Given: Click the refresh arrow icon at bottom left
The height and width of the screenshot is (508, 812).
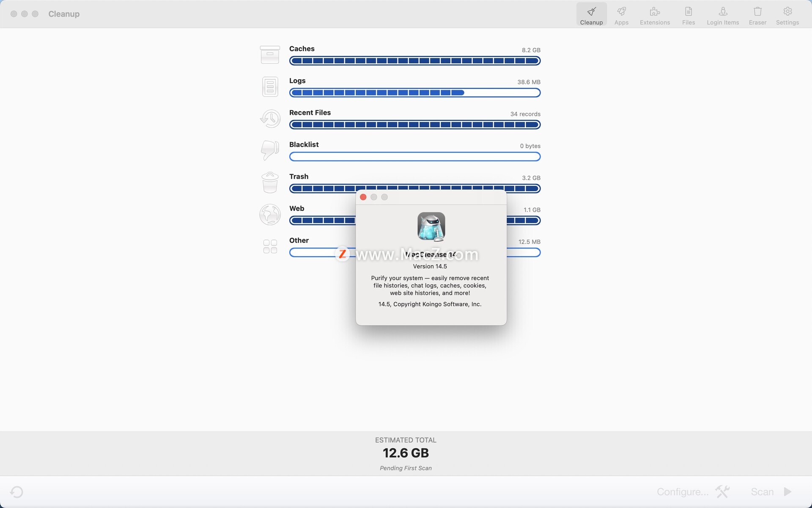Looking at the screenshot, I should point(16,491).
